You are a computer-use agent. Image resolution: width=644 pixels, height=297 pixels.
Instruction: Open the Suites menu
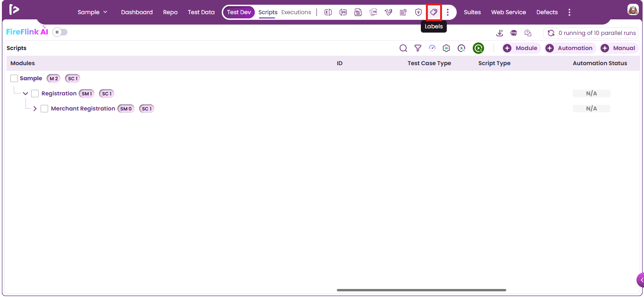point(472,12)
